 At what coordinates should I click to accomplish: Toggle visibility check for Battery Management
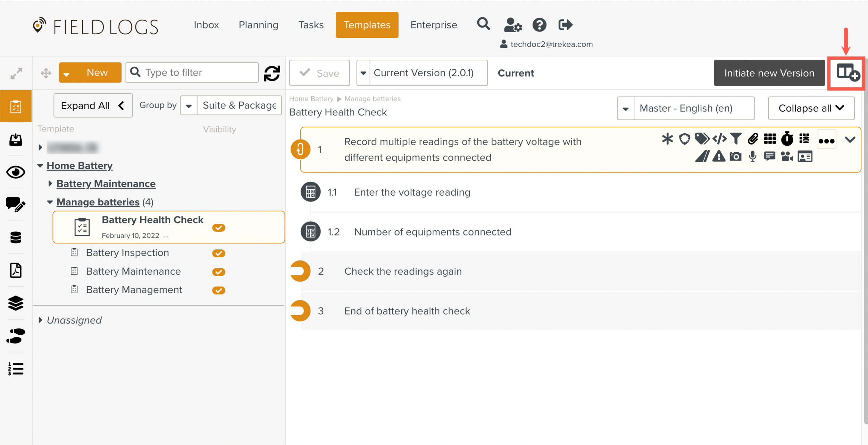point(219,290)
